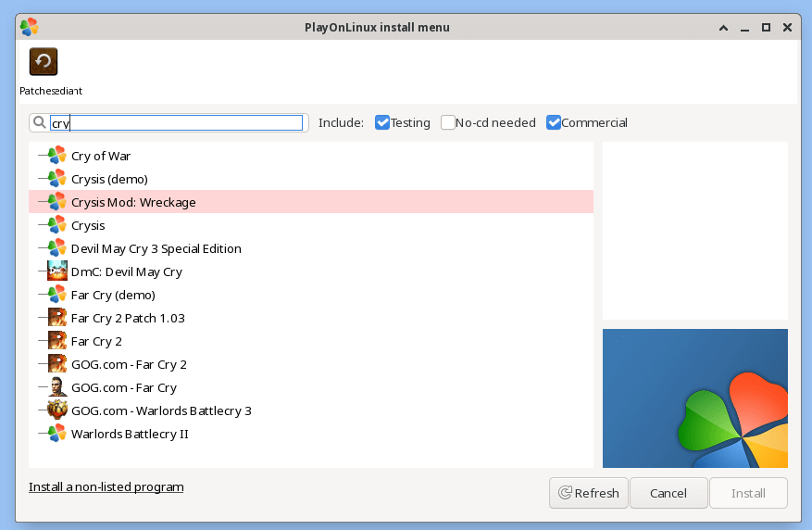Screen dimensions: 812x530
Task: Click the Far Cry (demo) clover icon
Action: pyautogui.click(x=57, y=295)
